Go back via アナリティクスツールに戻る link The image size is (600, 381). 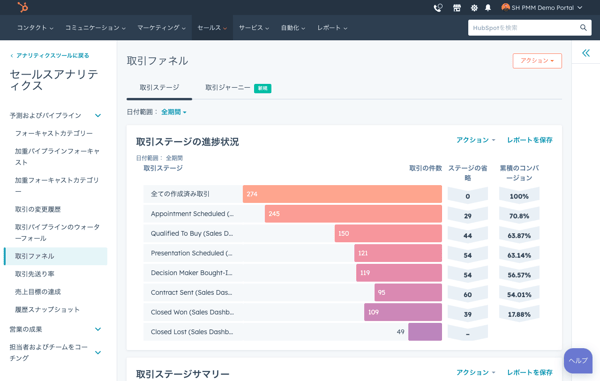pos(50,55)
